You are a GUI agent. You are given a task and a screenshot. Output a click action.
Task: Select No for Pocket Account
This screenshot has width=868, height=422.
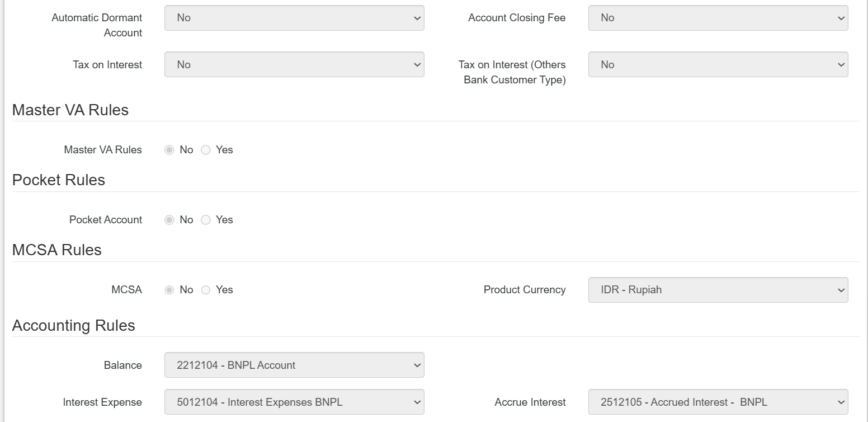pos(169,220)
